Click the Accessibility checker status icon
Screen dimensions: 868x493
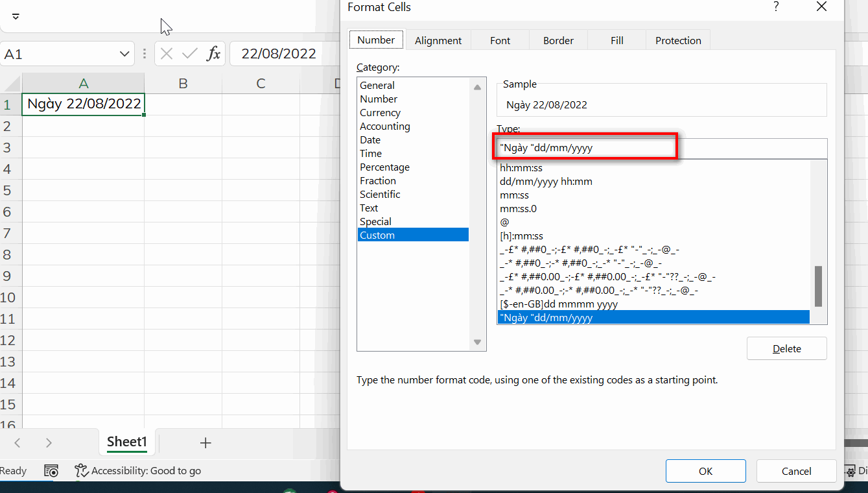point(81,471)
